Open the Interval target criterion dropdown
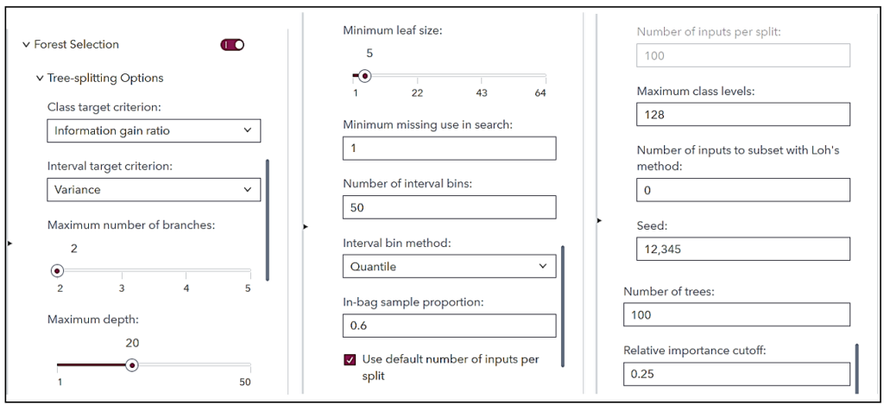Screen dimensions: 884x405 [154, 189]
